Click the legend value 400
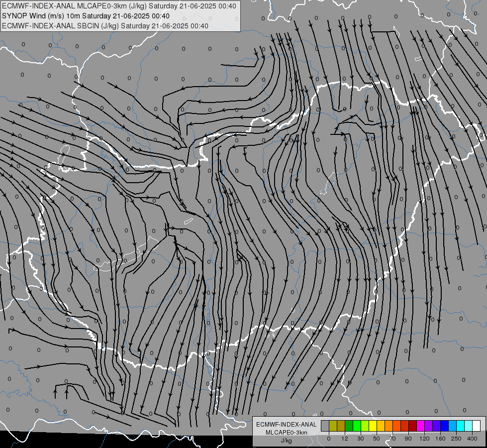The height and width of the screenshot is (448, 487). point(472,439)
